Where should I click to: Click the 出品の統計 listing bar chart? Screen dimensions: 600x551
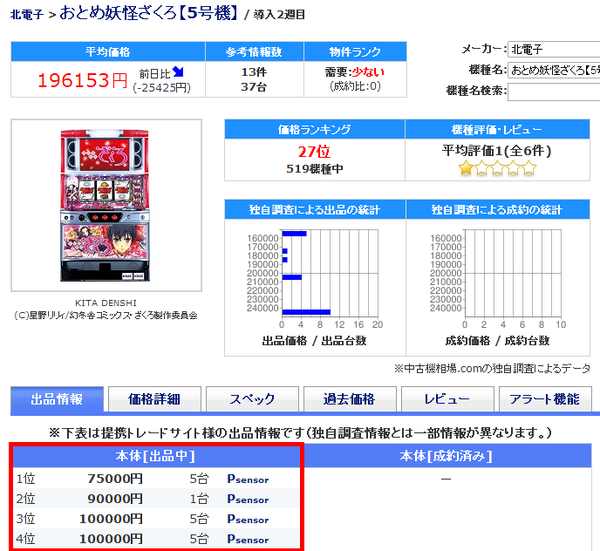(x=315, y=279)
